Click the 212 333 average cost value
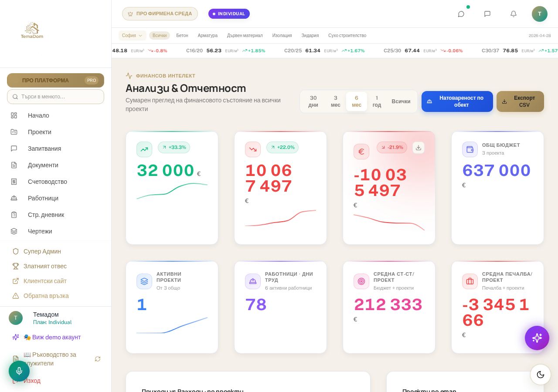The image size is (558, 392). [388, 304]
